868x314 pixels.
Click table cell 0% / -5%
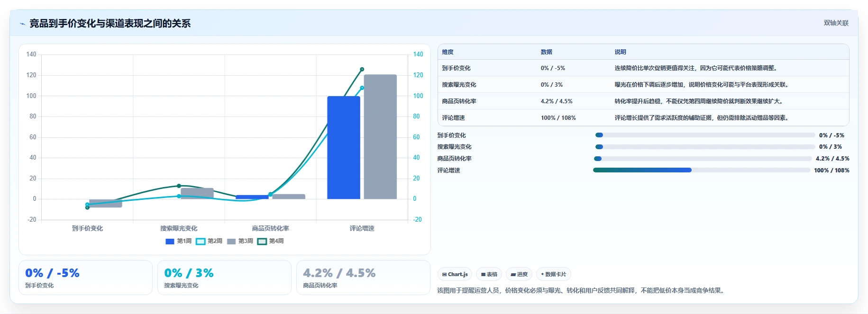553,68
